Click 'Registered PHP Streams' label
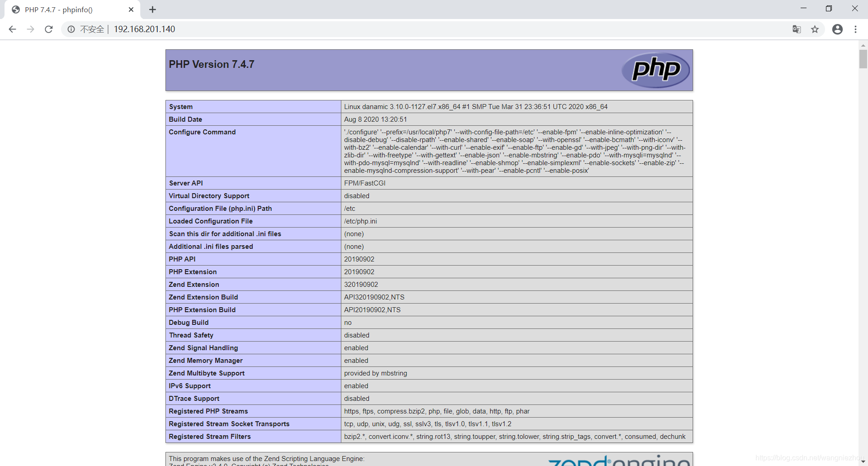 [208, 411]
